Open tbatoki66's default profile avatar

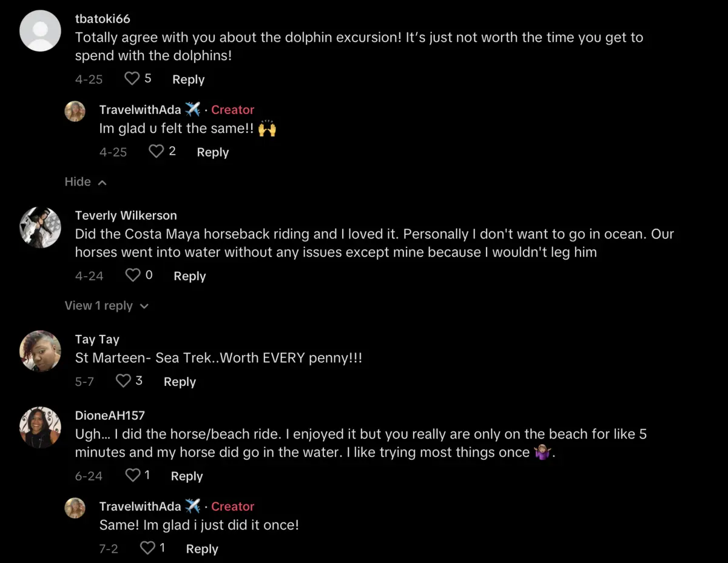click(41, 30)
